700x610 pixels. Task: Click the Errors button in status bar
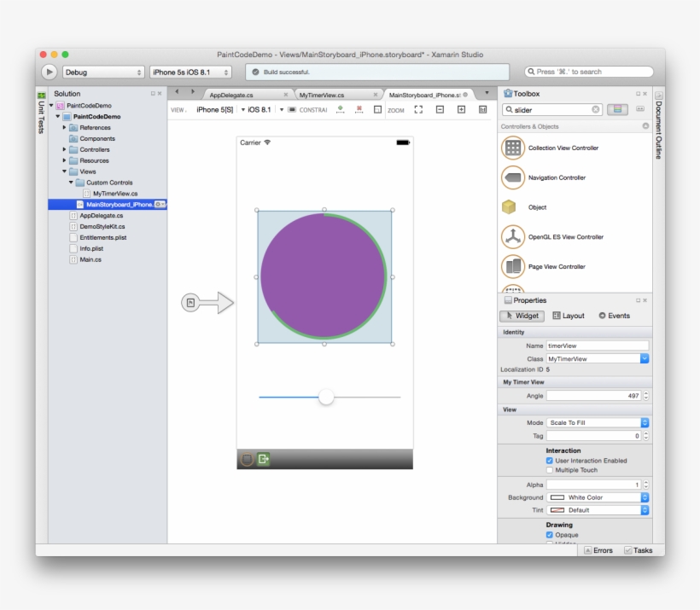point(598,550)
